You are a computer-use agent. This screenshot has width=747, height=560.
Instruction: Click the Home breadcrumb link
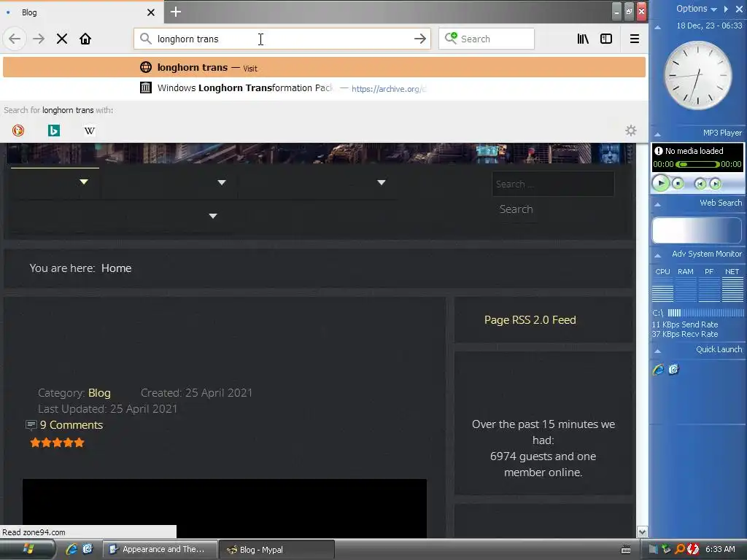(116, 268)
